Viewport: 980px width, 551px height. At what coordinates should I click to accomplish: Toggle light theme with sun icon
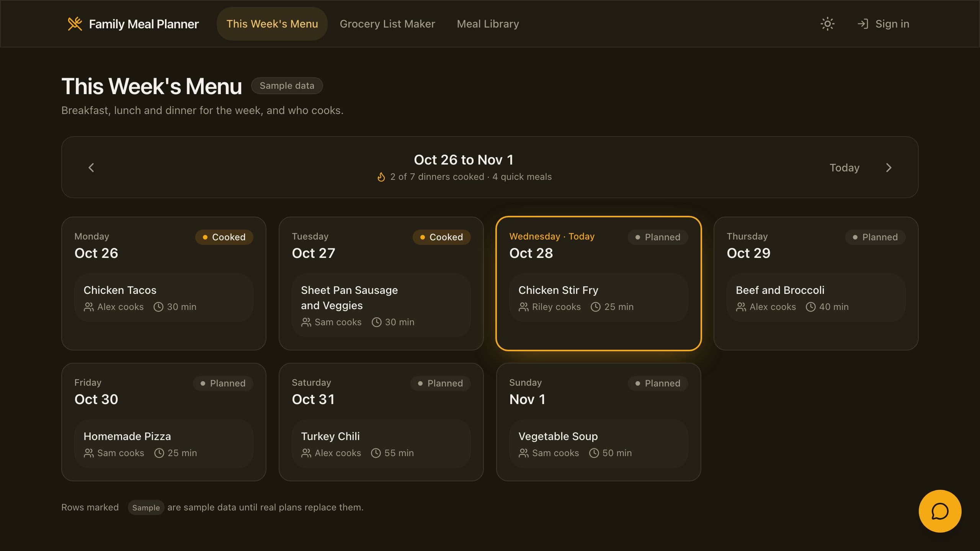827,24
